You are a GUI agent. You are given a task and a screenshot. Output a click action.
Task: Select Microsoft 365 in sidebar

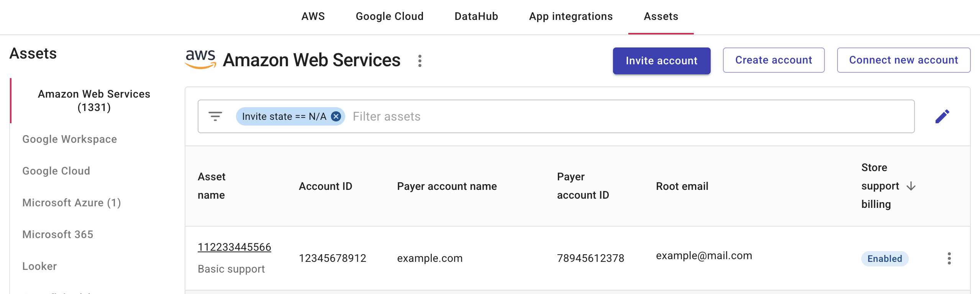[58, 235]
